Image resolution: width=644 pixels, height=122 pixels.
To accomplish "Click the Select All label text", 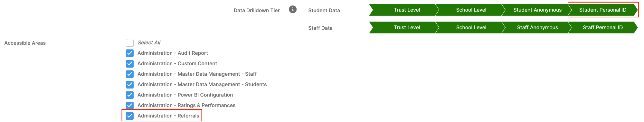I will 149,42.
